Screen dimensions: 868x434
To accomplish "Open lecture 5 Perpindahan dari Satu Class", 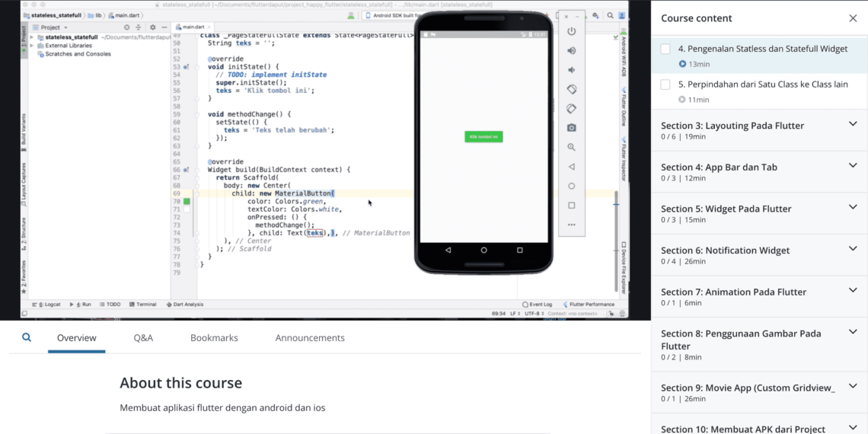I will click(763, 85).
